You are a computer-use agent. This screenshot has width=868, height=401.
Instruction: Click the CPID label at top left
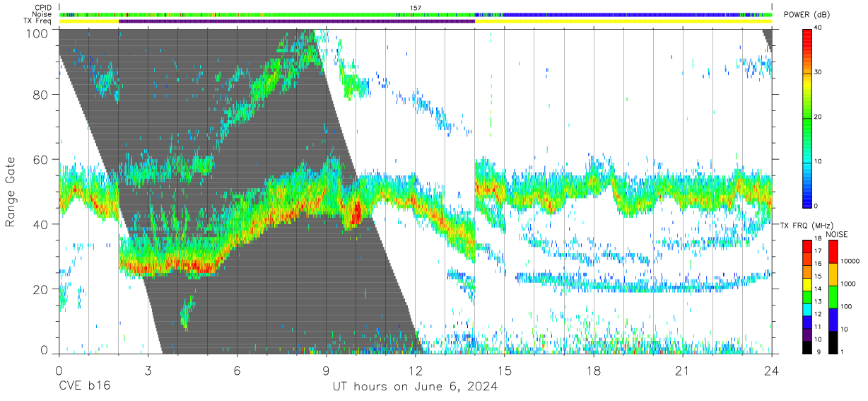point(42,7)
